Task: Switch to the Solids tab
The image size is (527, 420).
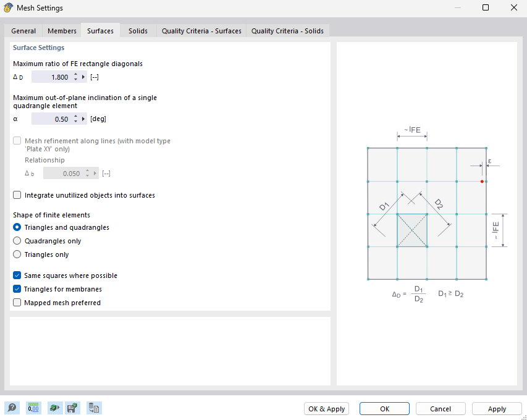Action: (137, 30)
